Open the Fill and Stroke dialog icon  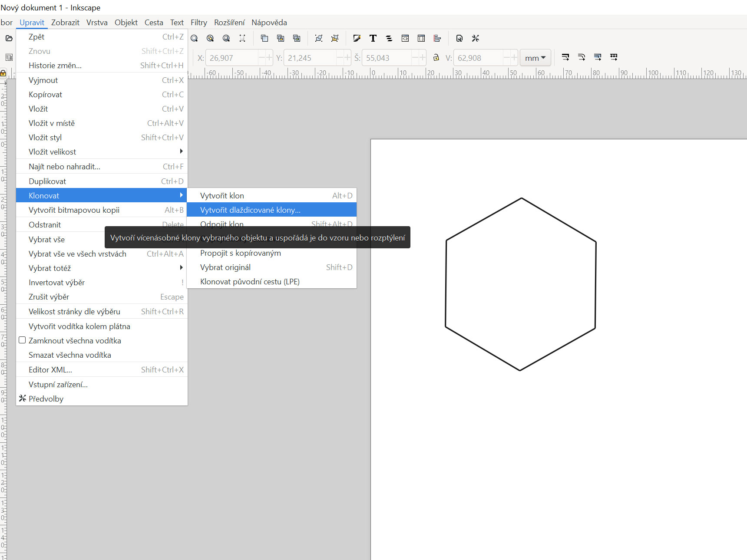click(x=357, y=38)
